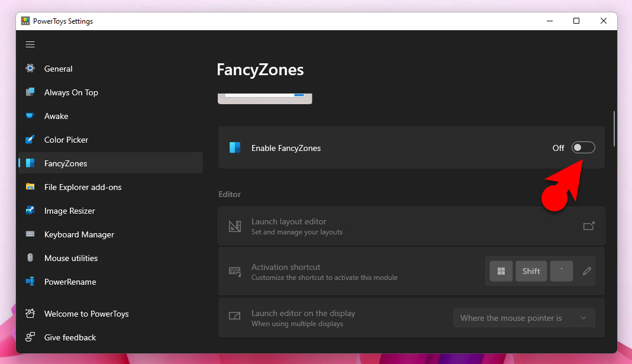
Task: Click the FancyZones page heading
Action: (260, 69)
